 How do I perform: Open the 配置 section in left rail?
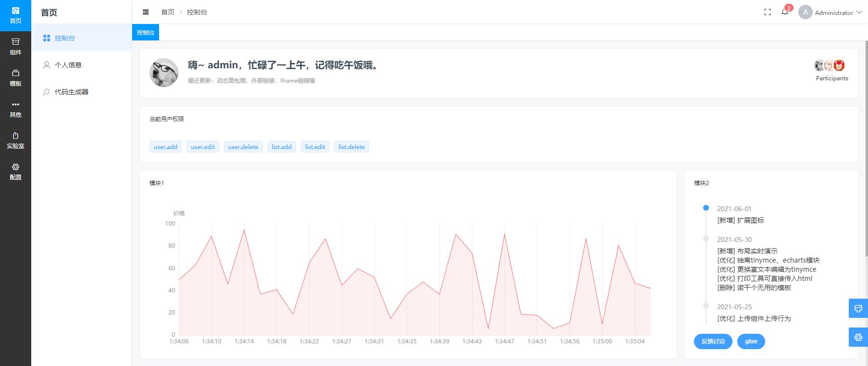coord(15,172)
